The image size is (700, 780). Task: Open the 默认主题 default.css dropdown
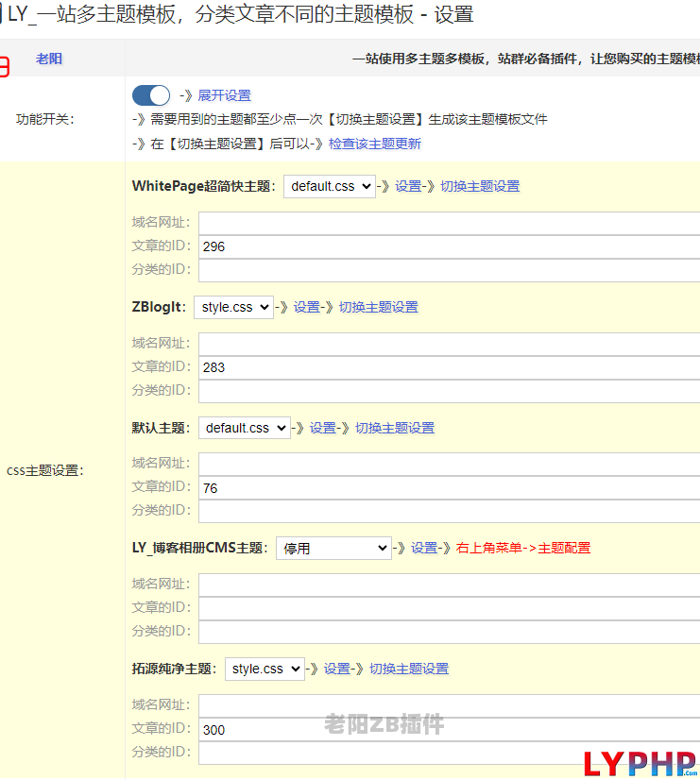click(x=244, y=428)
